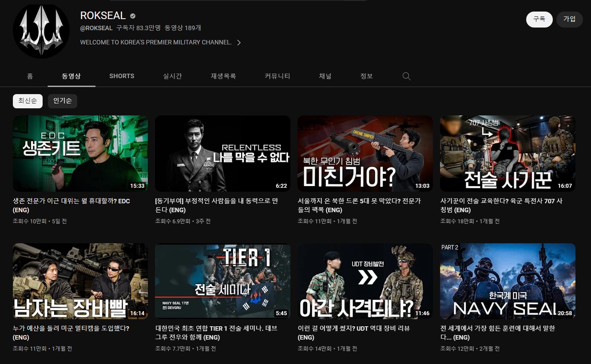
Task: Select the 인기순 (Popular) sort chip
Action: click(63, 101)
